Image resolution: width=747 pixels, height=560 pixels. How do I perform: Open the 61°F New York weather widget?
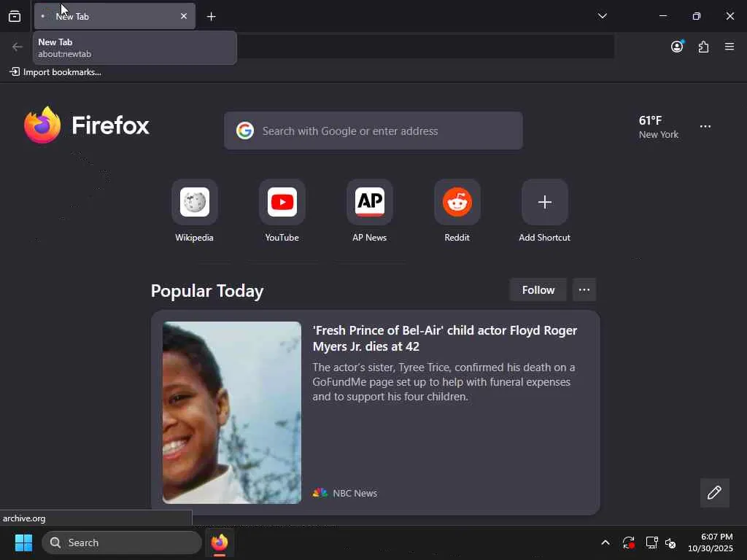[x=659, y=127]
